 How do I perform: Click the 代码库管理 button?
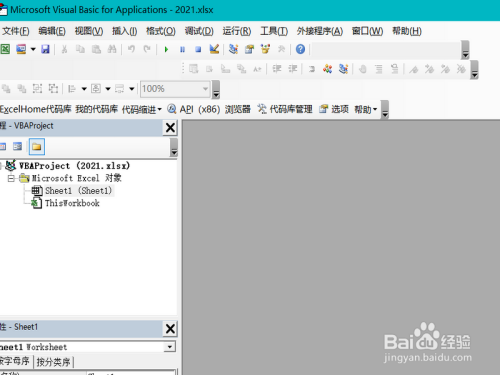(285, 109)
